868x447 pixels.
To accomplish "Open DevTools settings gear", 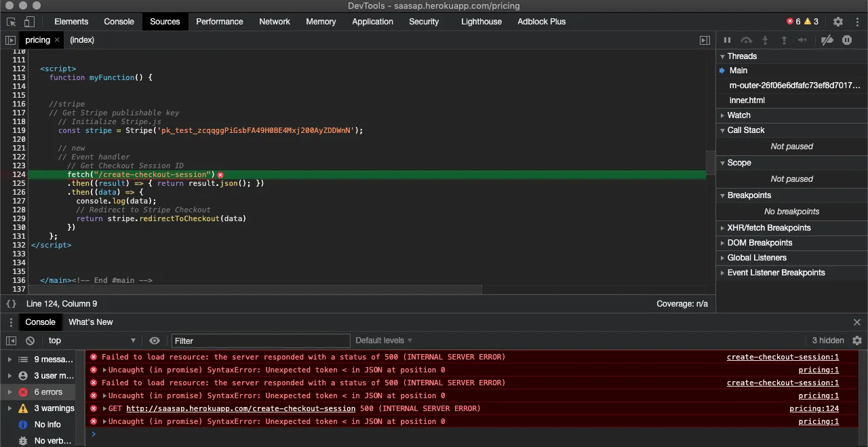I will 838,22.
